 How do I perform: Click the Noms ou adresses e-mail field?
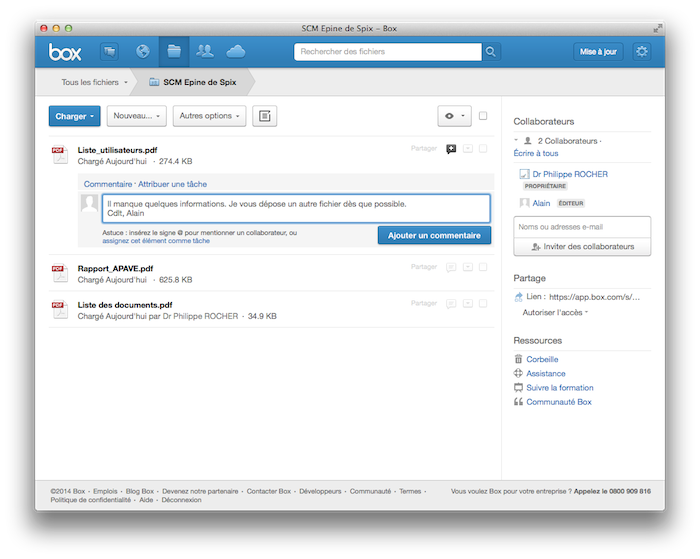click(x=582, y=227)
